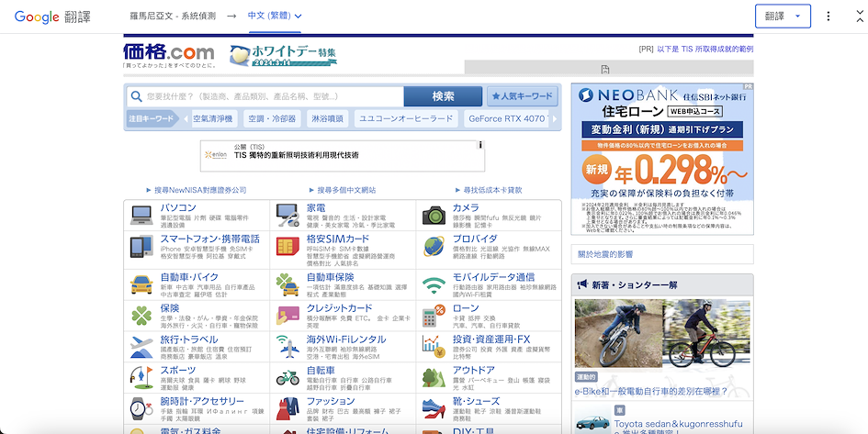
Task: Click the 靴・シューズ shoes icon
Action: click(x=434, y=408)
